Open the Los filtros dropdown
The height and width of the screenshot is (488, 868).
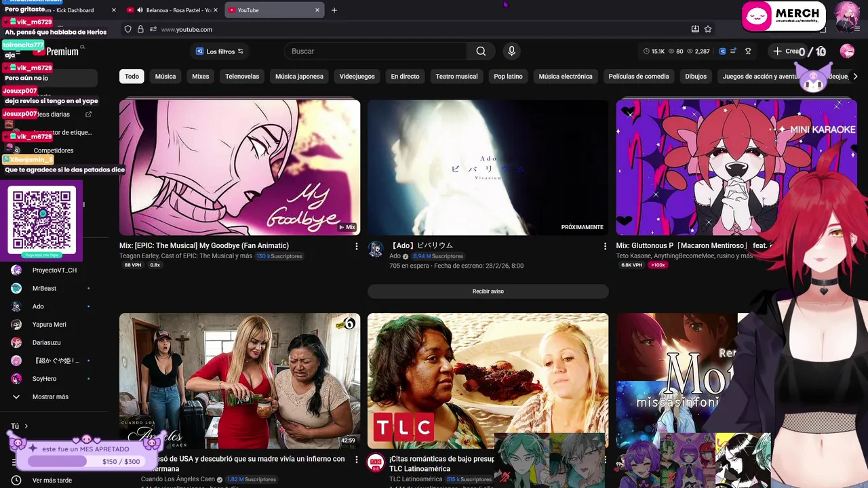(x=219, y=52)
